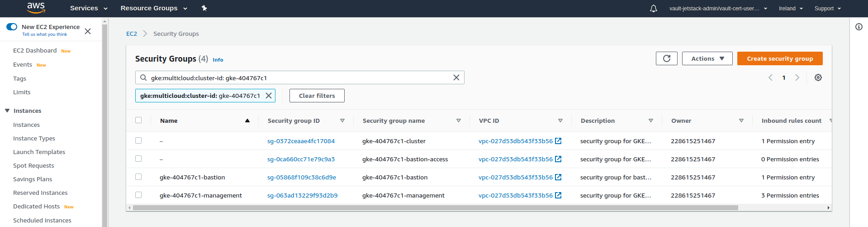Image resolution: width=868 pixels, height=227 pixels.
Task: Open Events in sidebar
Action: 23,64
